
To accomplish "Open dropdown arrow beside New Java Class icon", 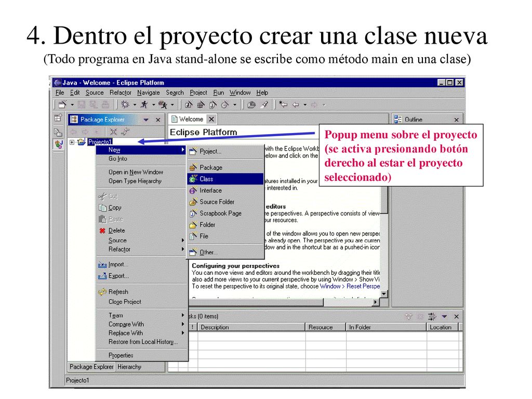I will (x=235, y=105).
